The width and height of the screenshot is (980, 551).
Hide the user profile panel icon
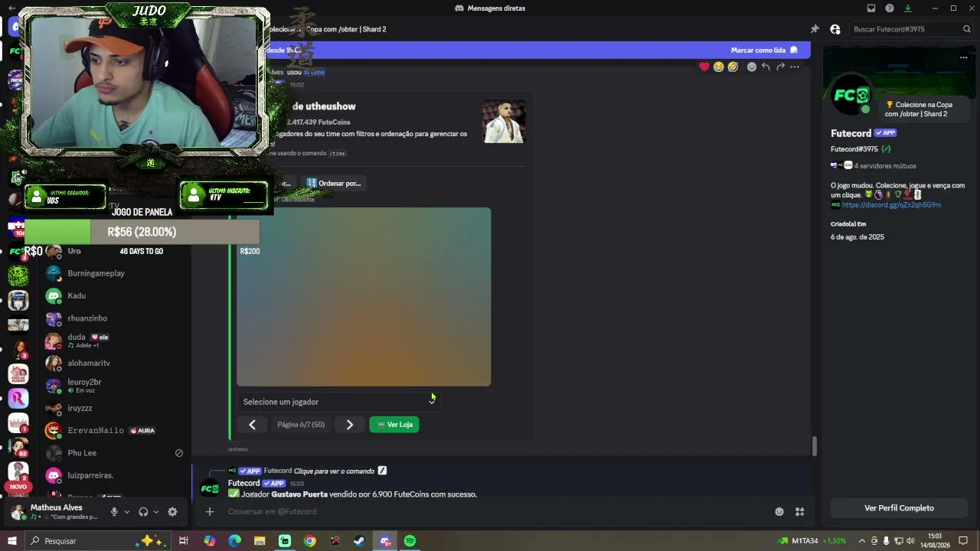point(835,29)
